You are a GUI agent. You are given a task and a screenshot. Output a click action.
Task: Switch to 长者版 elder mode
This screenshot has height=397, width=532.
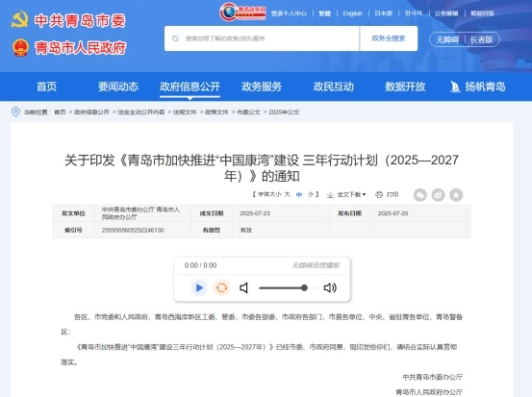481,39
